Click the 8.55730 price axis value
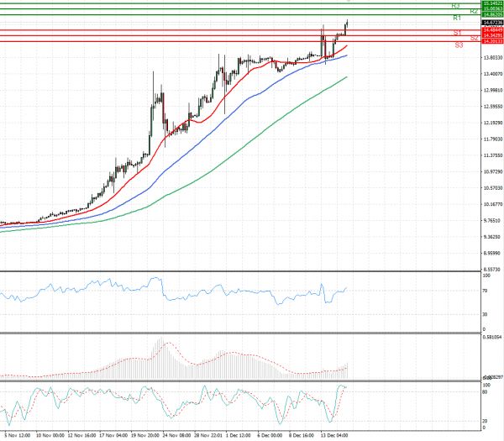This screenshot has height=441, width=504. click(493, 270)
